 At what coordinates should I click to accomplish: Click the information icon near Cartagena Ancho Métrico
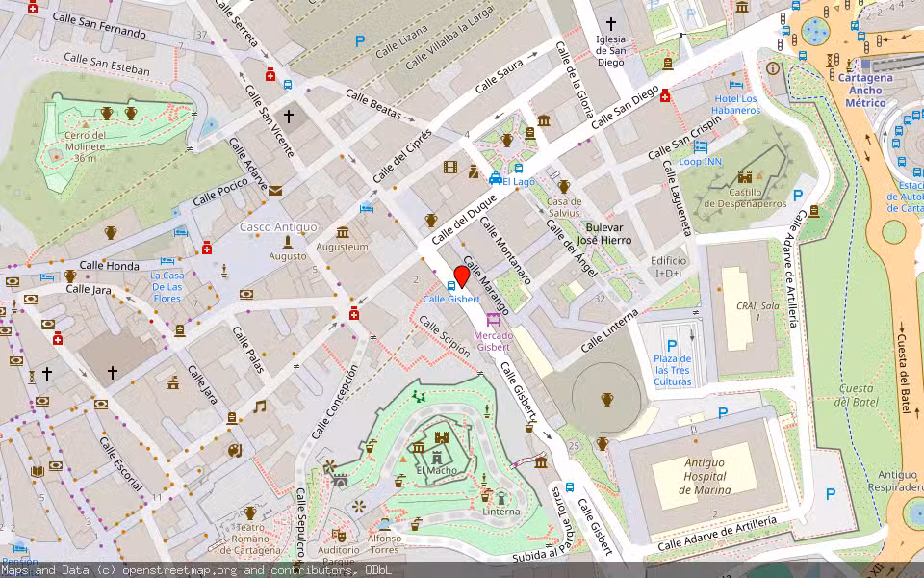[773, 69]
